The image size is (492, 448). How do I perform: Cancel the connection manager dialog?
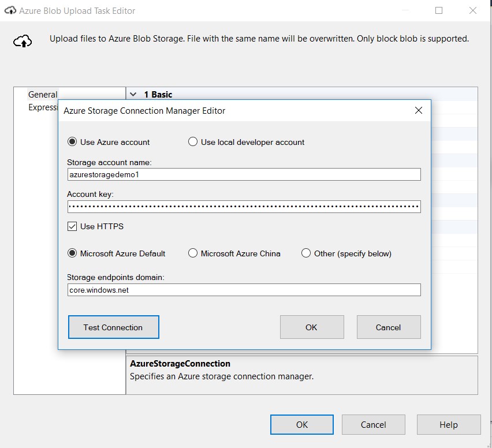(388, 327)
